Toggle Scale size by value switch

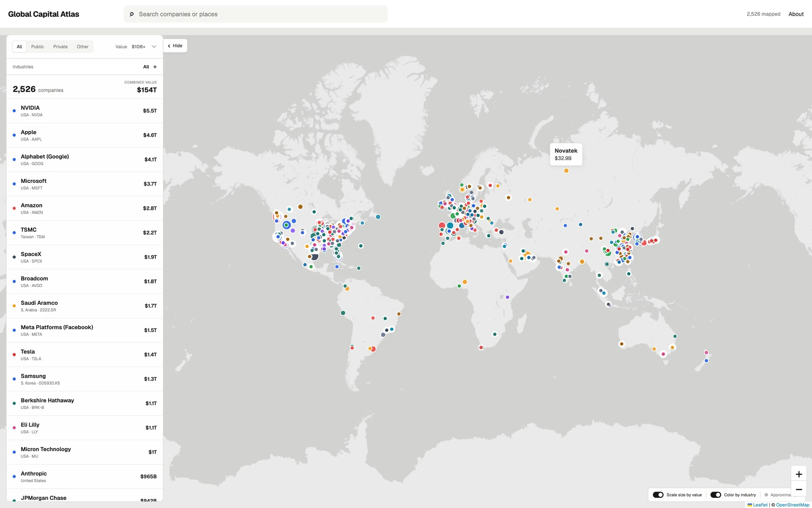(x=658, y=495)
